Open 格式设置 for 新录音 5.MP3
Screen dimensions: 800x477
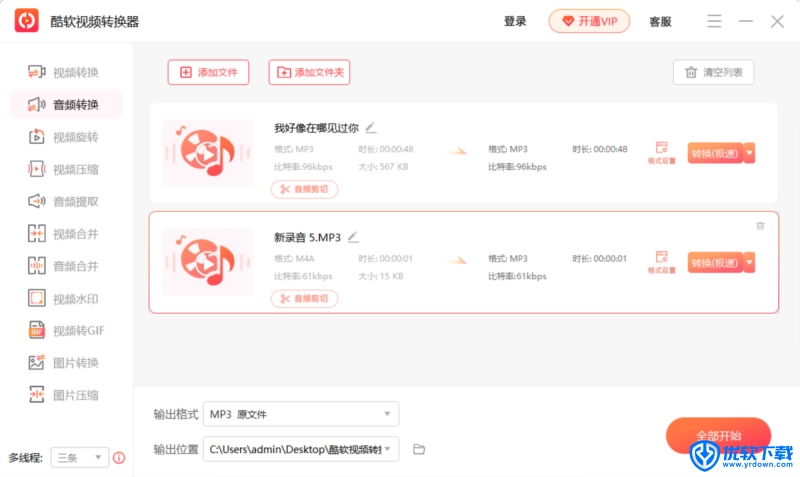coord(662,262)
